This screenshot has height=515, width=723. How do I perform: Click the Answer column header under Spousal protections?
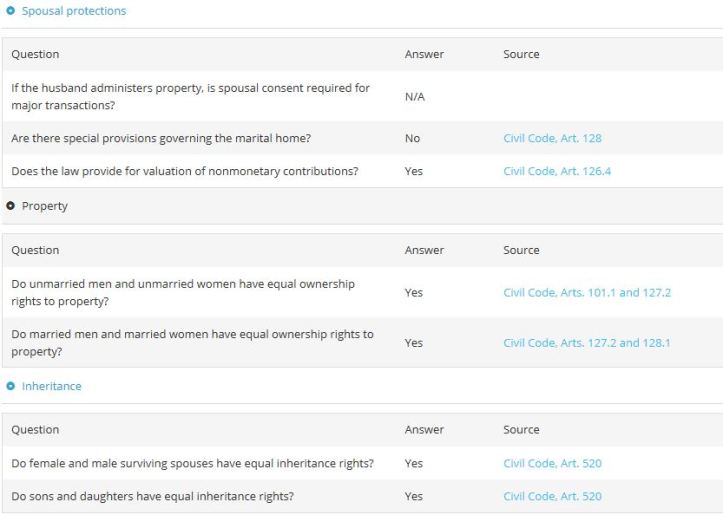pyautogui.click(x=424, y=54)
